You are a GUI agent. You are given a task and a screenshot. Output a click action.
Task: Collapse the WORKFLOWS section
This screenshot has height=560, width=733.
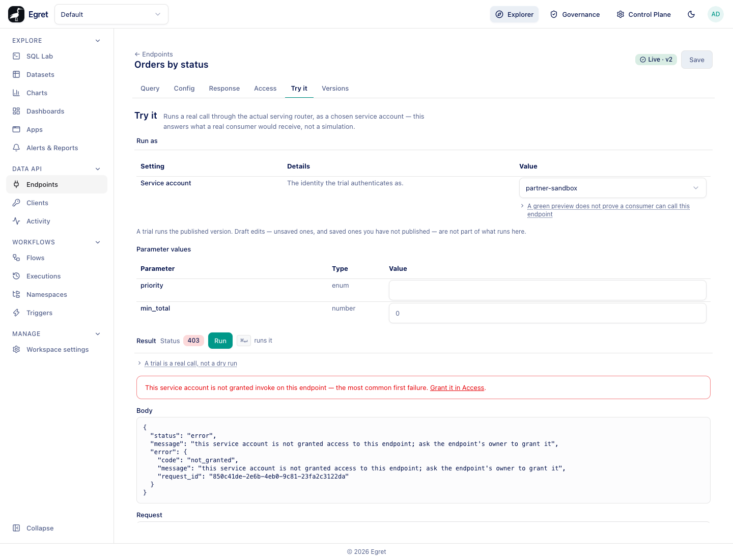pos(98,242)
